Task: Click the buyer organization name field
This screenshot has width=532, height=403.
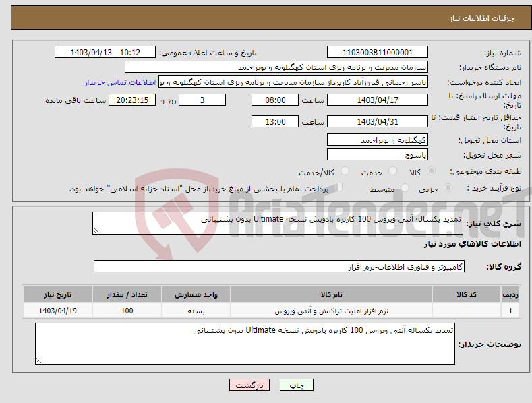Action: (x=276, y=67)
